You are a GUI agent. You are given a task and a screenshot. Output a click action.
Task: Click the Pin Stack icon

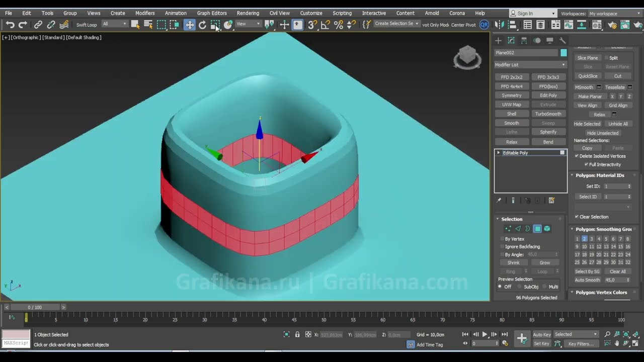coord(499,200)
